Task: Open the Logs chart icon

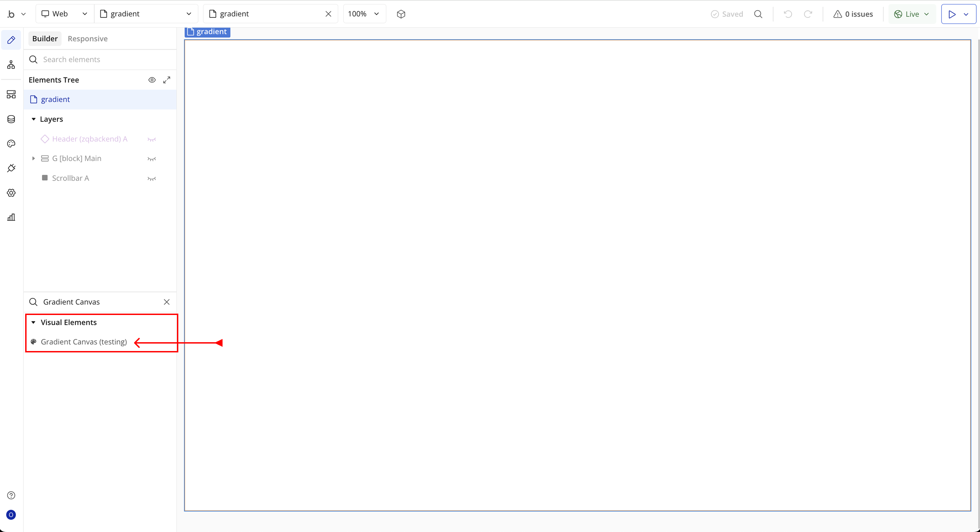Action: (x=11, y=217)
